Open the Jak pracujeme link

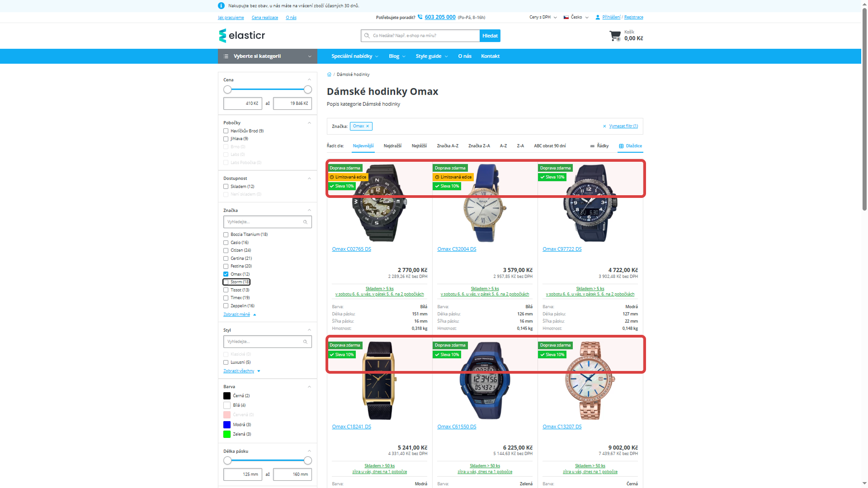231,18
